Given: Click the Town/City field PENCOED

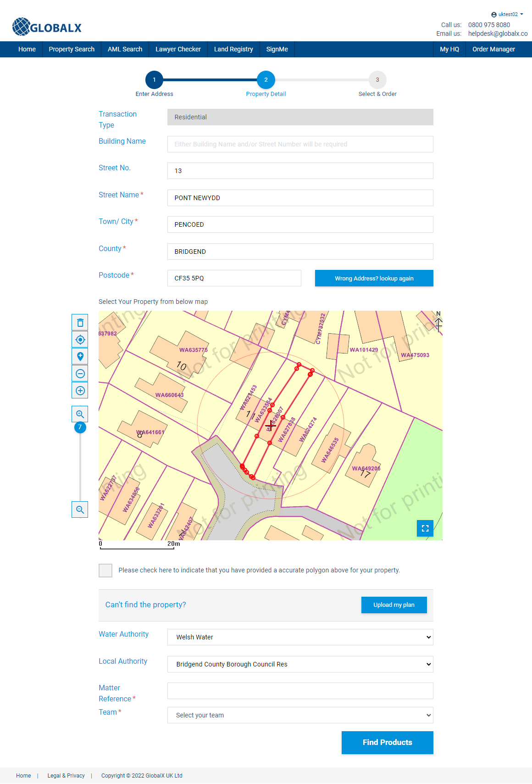Looking at the screenshot, I should click(x=300, y=224).
